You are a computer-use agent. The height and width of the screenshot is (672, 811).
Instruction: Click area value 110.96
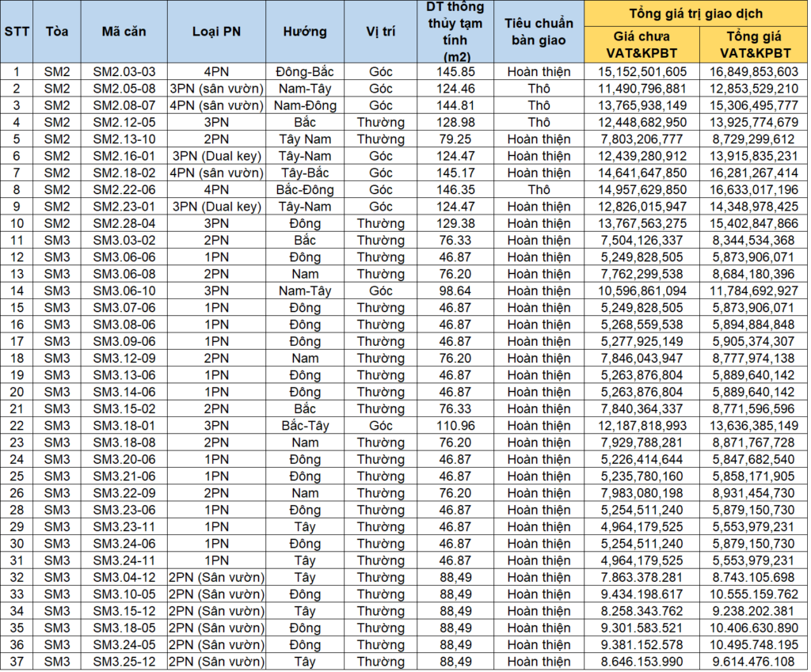[x=455, y=426]
